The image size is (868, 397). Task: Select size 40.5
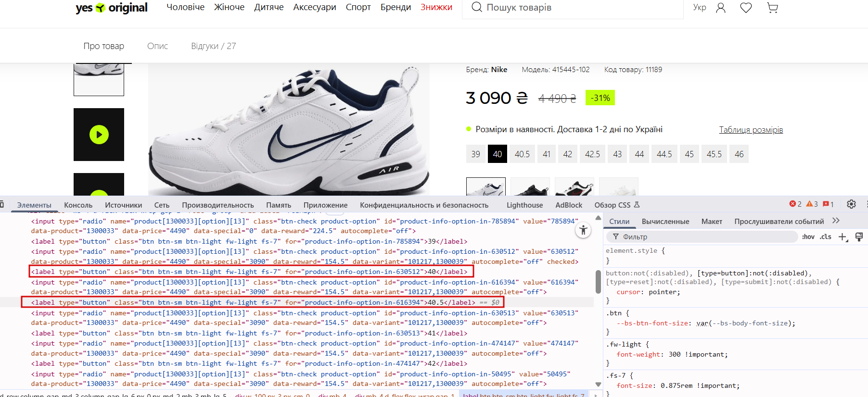(x=522, y=154)
